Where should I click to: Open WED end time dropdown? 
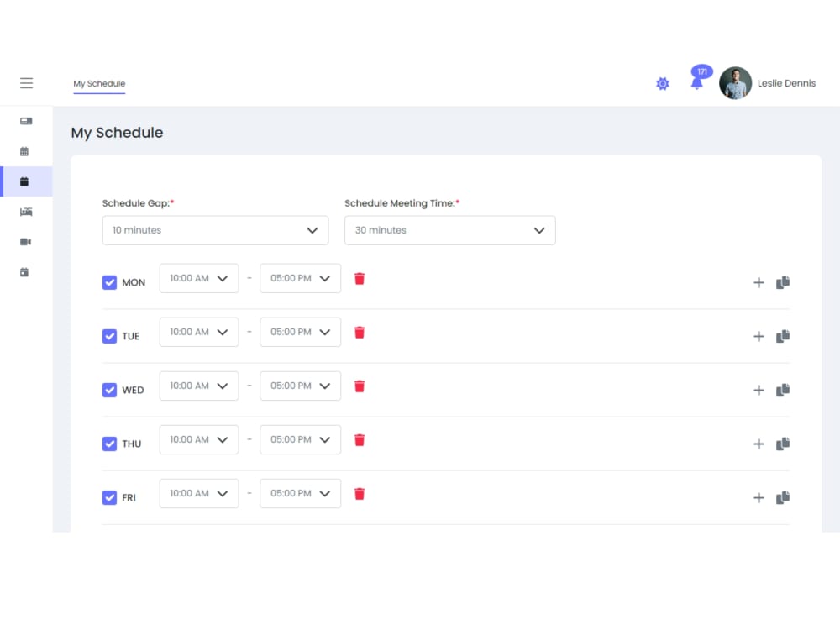300,386
